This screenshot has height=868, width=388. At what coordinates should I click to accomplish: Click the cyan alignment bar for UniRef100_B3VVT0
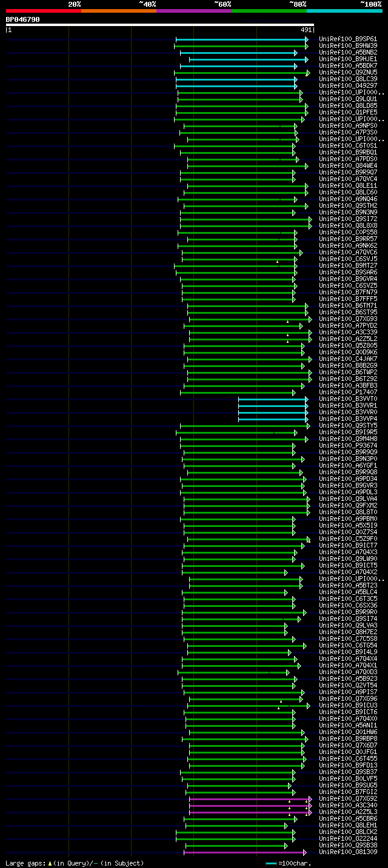pyautogui.click(x=273, y=399)
